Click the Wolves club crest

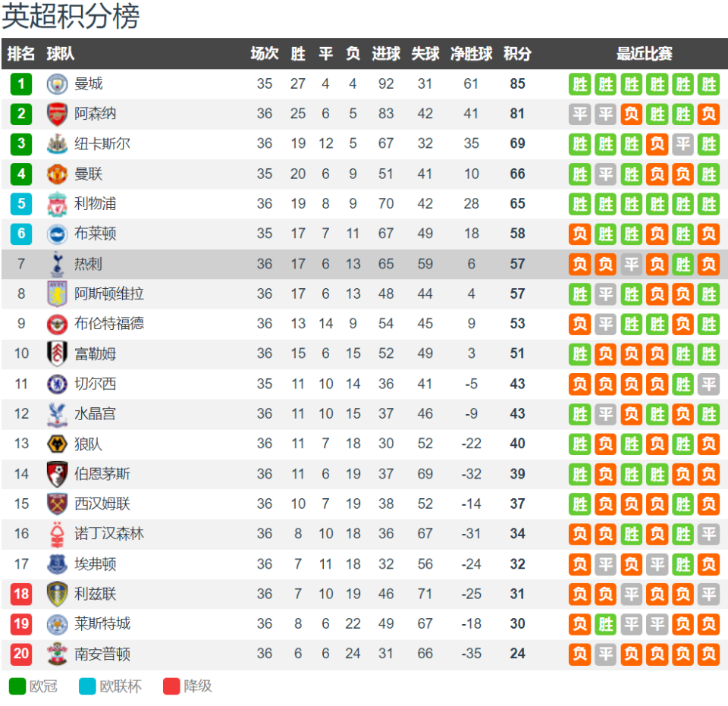coord(57,444)
